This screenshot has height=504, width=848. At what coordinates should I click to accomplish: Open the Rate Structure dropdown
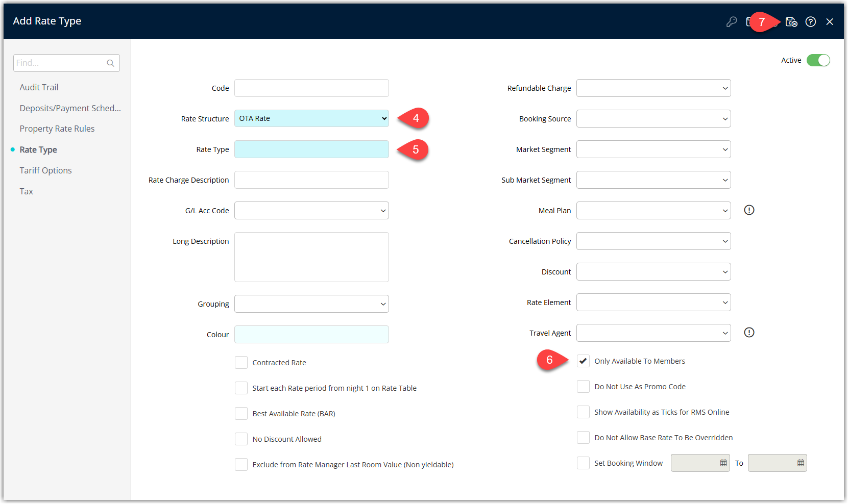(x=311, y=118)
